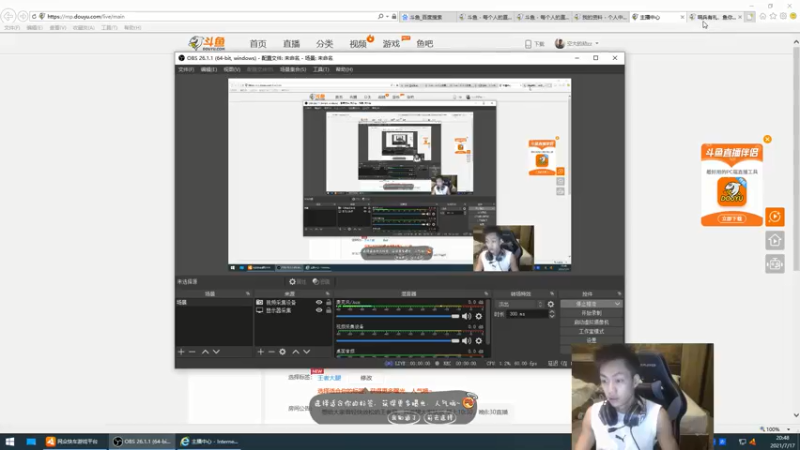The image size is (800, 450).
Task: Click robot assistant icon on right sidebar
Action: pos(774,264)
